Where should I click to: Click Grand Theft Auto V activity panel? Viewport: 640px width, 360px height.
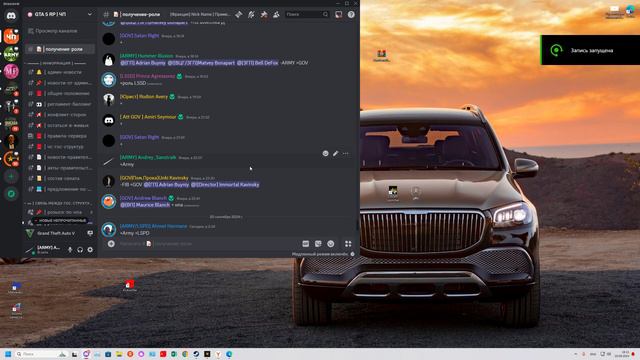click(55, 233)
